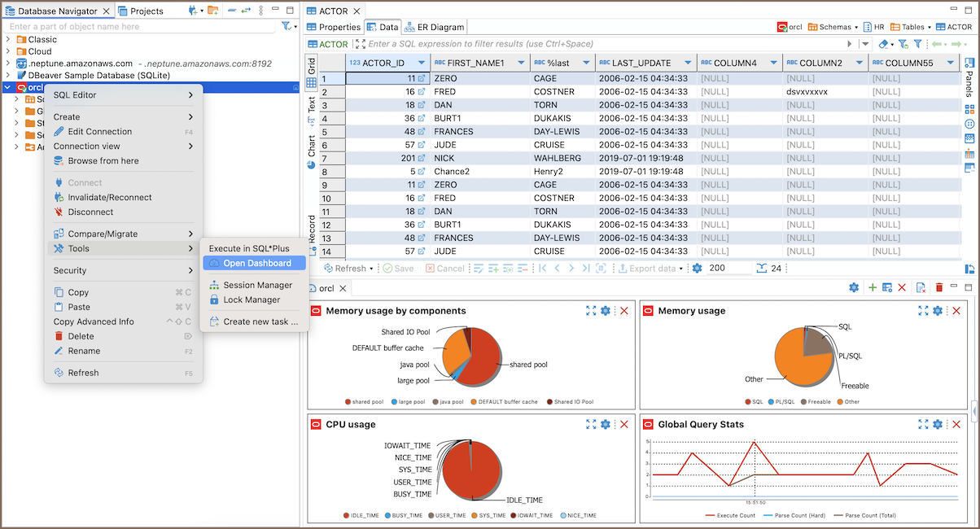This screenshot has height=529, width=980.
Task: Click the Refresh button in results toolbar
Action: (x=344, y=269)
